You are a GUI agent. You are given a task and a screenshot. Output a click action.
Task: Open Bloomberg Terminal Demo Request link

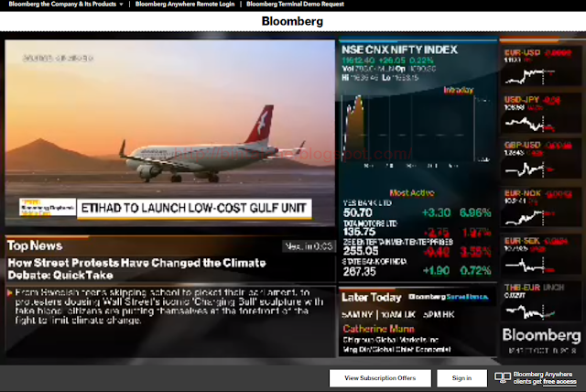295,4
